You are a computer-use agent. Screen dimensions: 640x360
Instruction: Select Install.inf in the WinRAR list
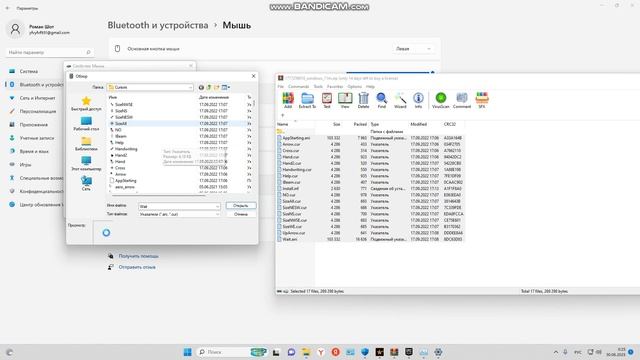[x=290, y=189]
